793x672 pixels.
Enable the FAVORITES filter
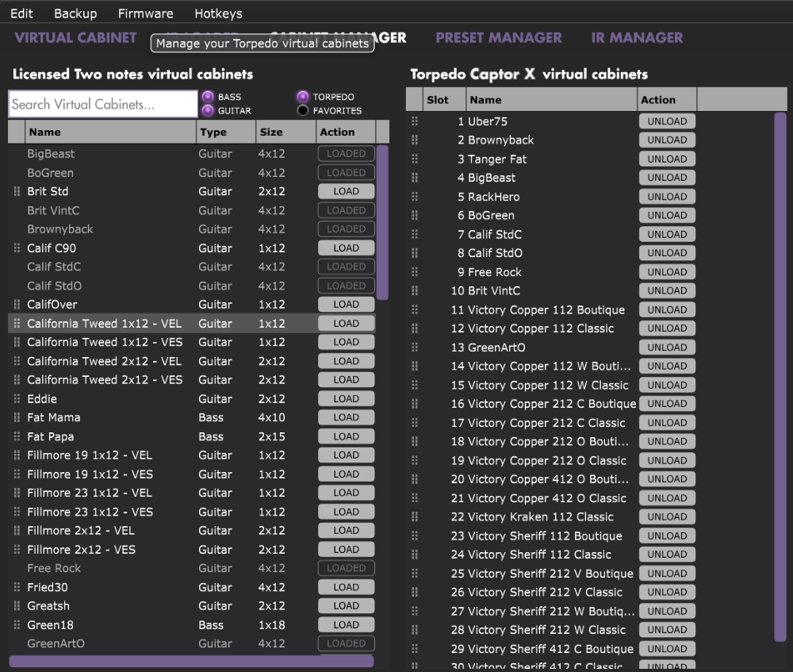[x=303, y=110]
